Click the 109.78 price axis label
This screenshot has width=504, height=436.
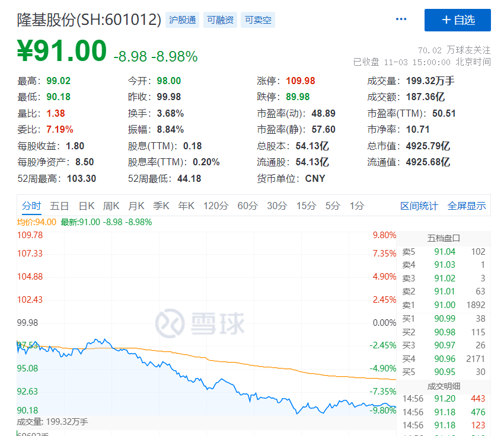30,235
